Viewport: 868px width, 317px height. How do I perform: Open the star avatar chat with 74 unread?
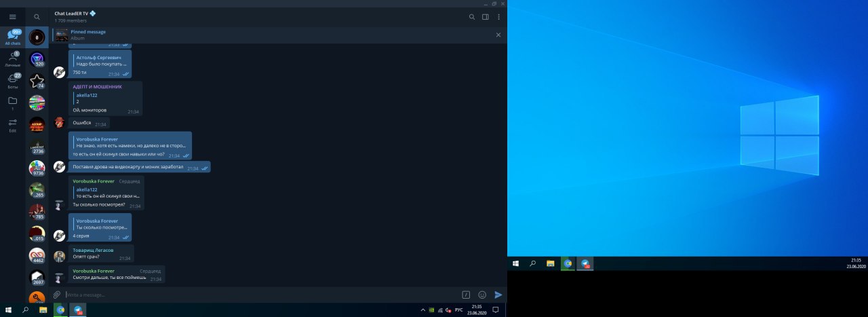tap(37, 81)
